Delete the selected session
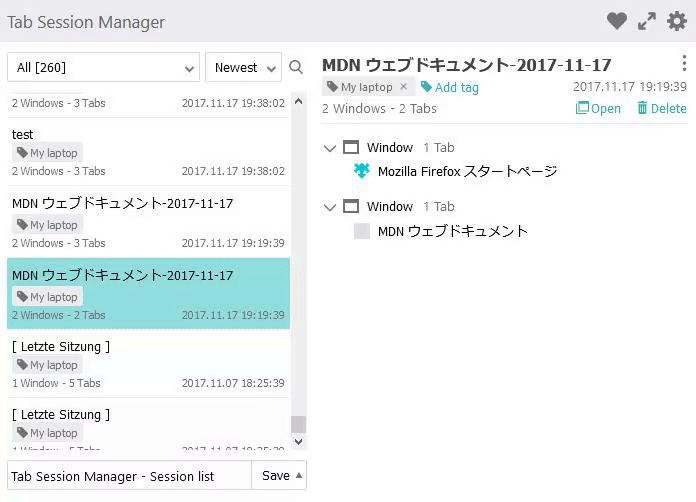696x502 pixels. pos(662,108)
